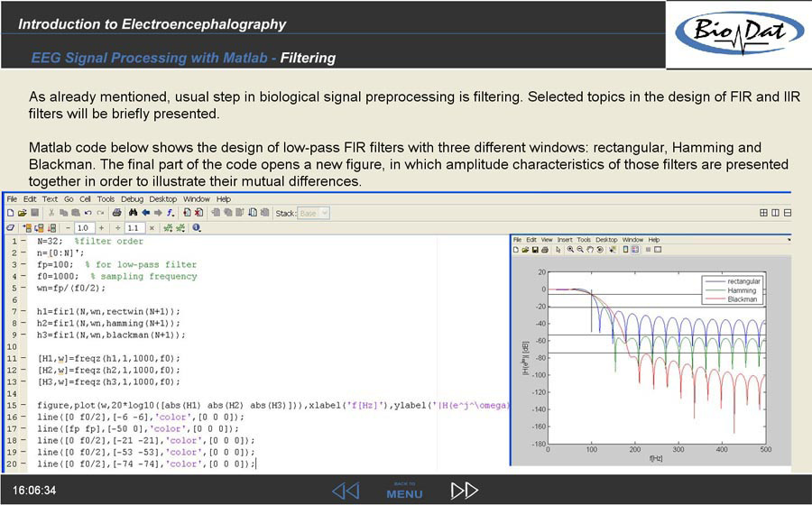
Task: Click the plus increment button beside 1.0
Action: coord(101,228)
